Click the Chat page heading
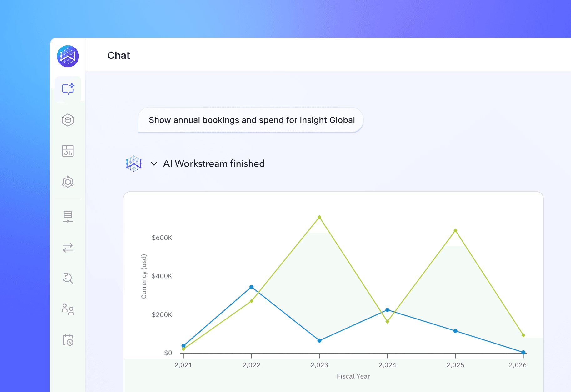571x392 pixels. [x=119, y=55]
